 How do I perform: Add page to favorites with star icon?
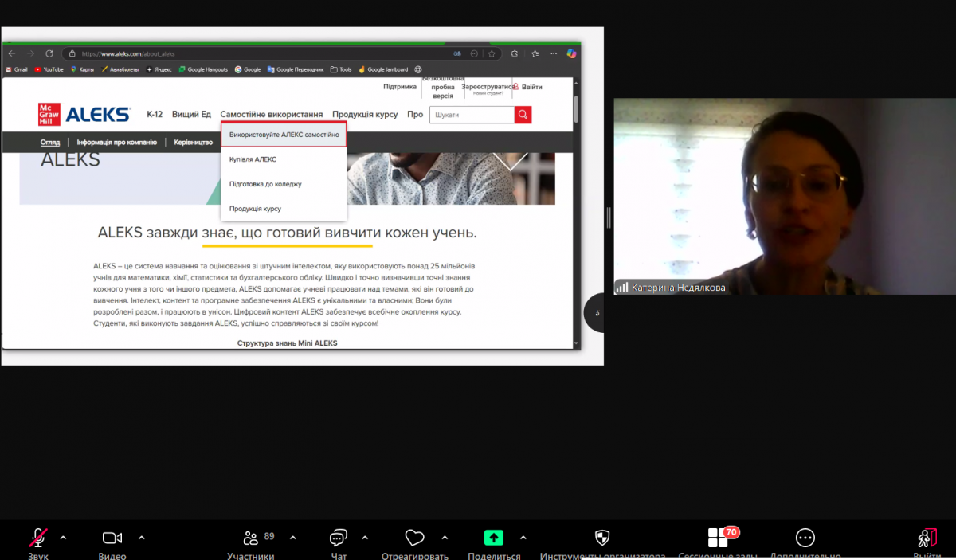[x=492, y=53]
